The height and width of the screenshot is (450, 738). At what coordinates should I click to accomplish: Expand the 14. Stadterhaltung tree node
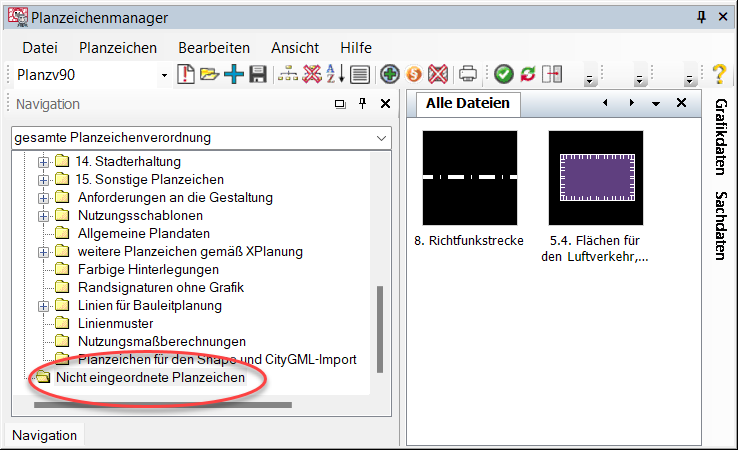(x=43, y=161)
